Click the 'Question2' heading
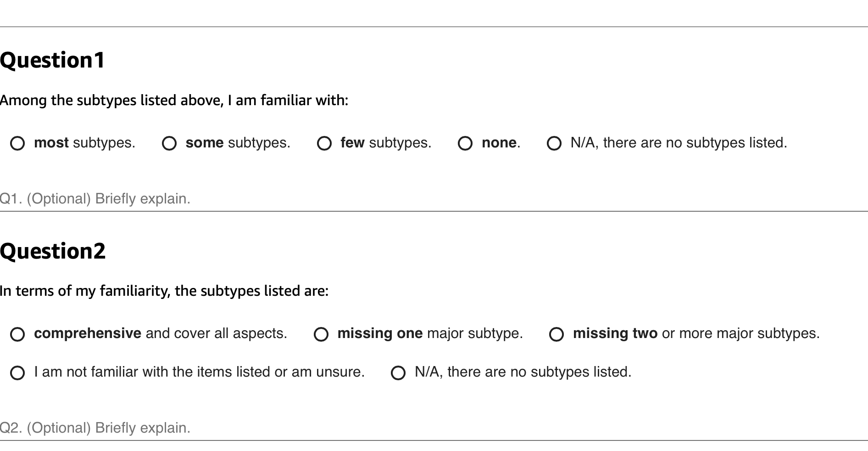The image size is (868, 451). (53, 251)
